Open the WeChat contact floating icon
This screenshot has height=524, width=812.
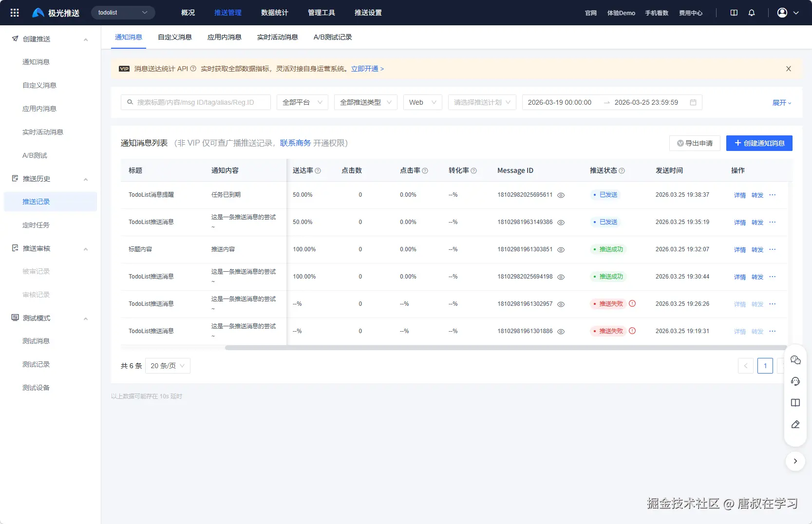tap(795, 360)
